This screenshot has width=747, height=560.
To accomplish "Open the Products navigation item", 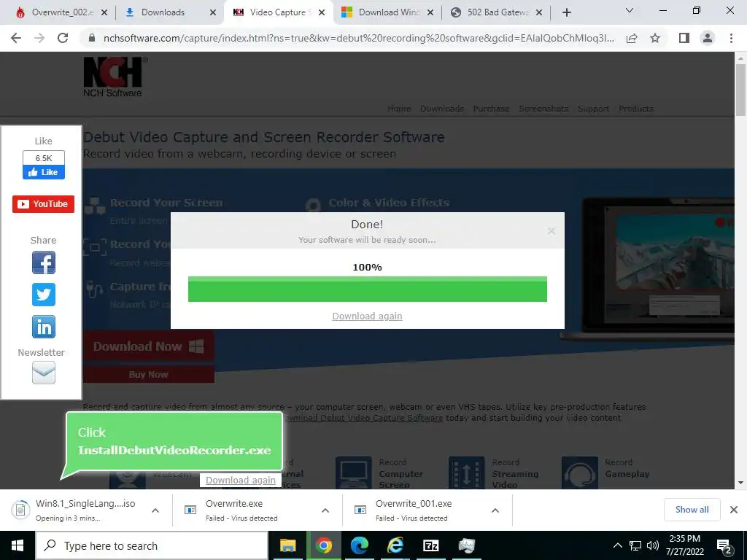I will coord(636,109).
